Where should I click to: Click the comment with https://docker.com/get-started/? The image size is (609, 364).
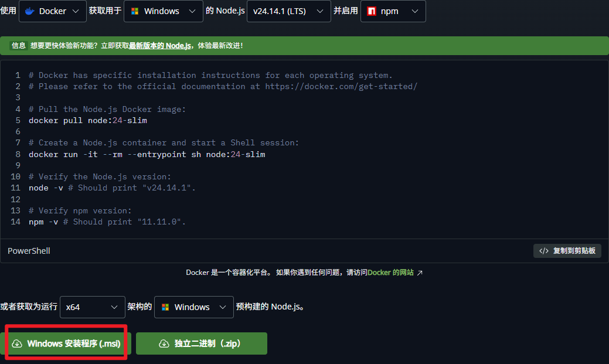tap(223, 86)
